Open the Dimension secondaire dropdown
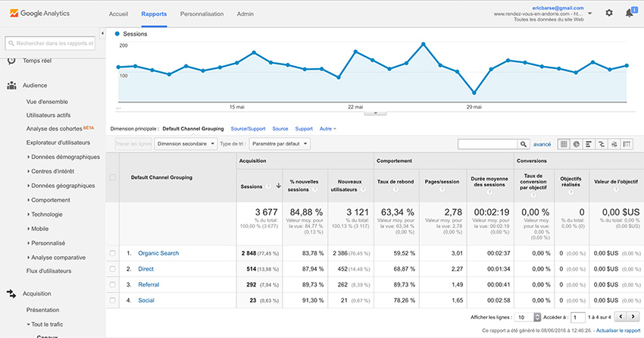Image resolution: width=644 pixels, height=338 pixels. point(186,144)
